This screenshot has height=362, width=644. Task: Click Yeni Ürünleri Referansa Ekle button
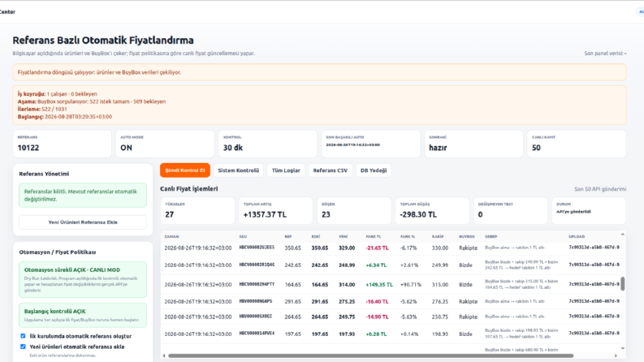tap(83, 222)
